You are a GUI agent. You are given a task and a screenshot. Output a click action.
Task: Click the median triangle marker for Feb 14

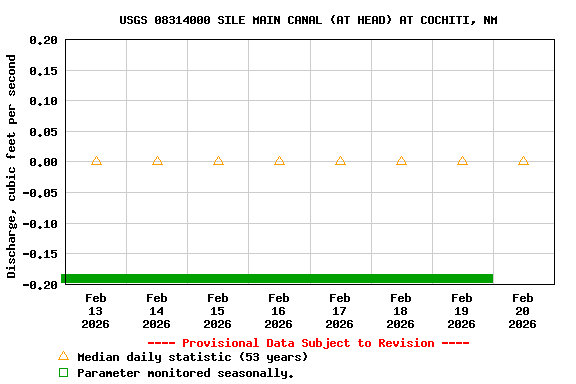coord(157,161)
